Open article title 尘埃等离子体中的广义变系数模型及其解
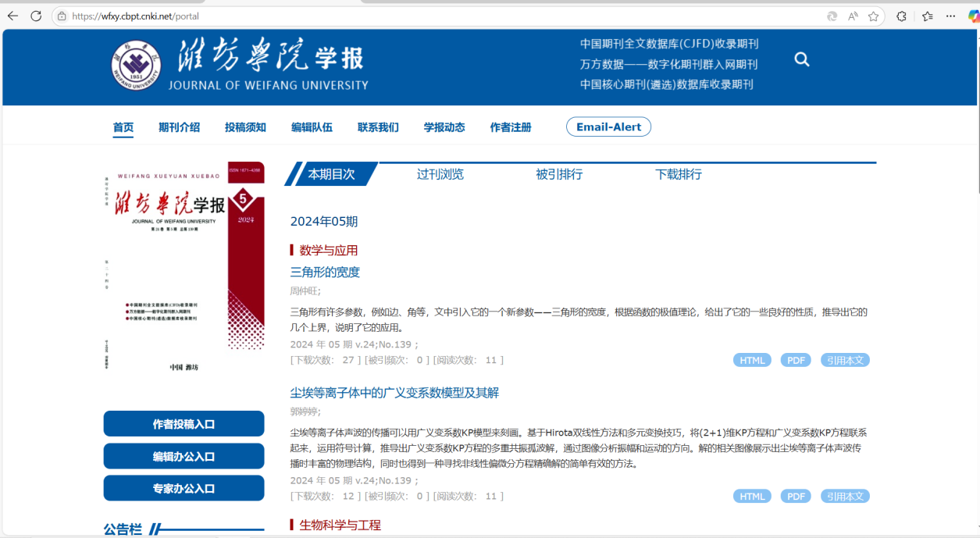Screen dimensions: 980x538 (394, 392)
